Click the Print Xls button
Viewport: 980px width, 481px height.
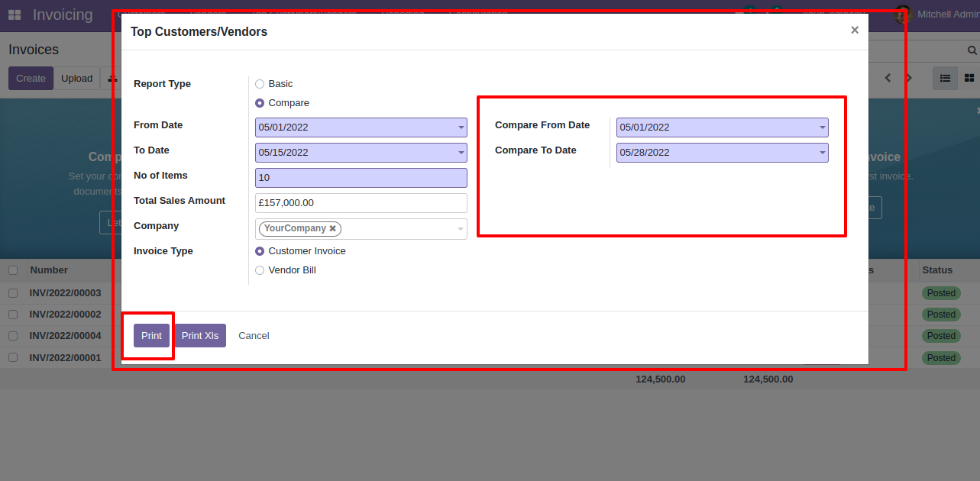click(200, 336)
